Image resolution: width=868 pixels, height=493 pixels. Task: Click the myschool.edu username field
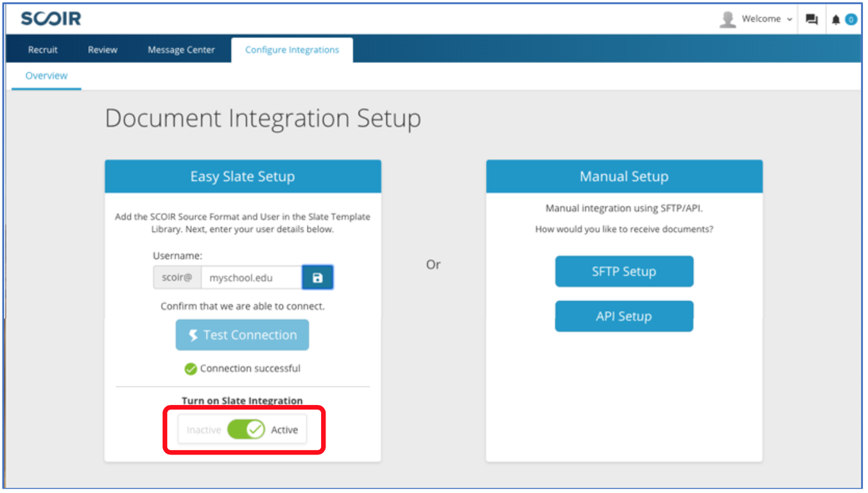[x=252, y=278]
